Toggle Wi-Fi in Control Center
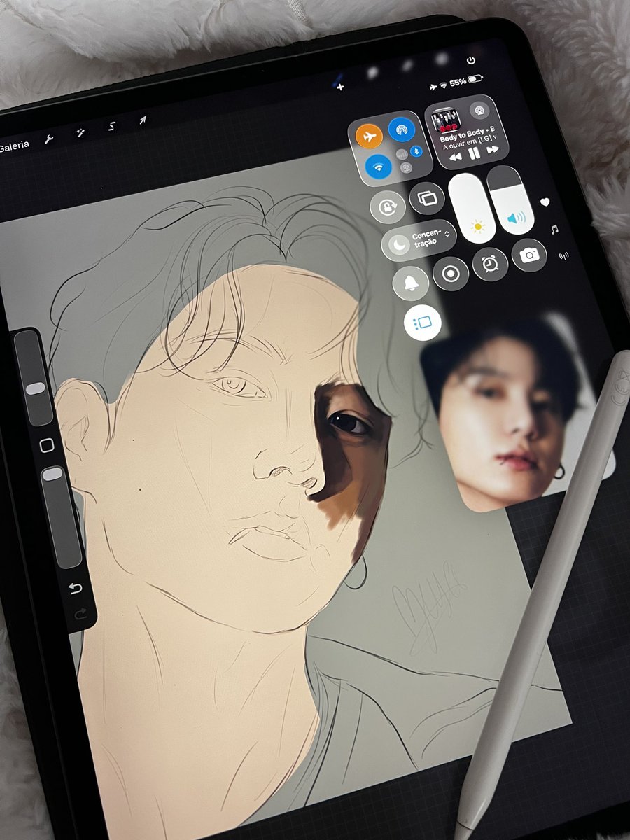The image size is (630, 840). click(379, 168)
